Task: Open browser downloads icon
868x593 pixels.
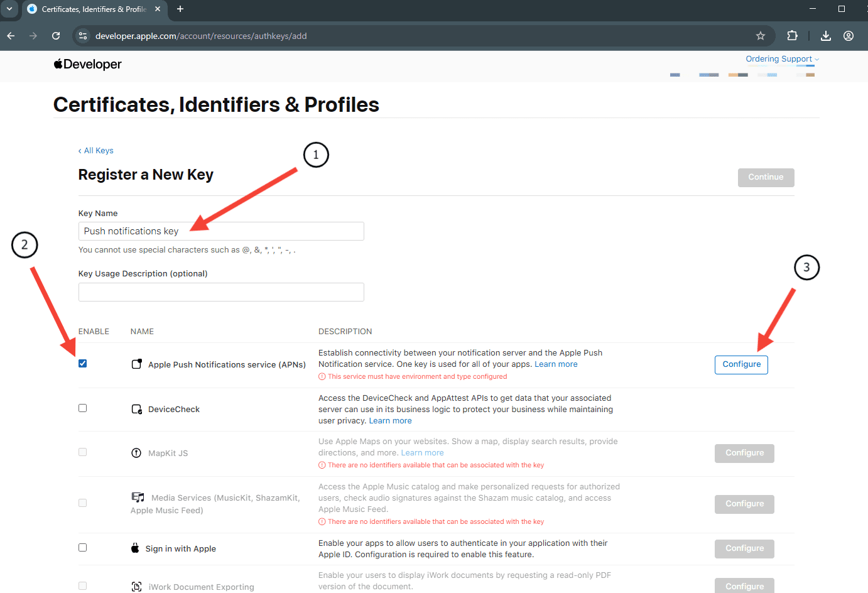Action: point(826,36)
